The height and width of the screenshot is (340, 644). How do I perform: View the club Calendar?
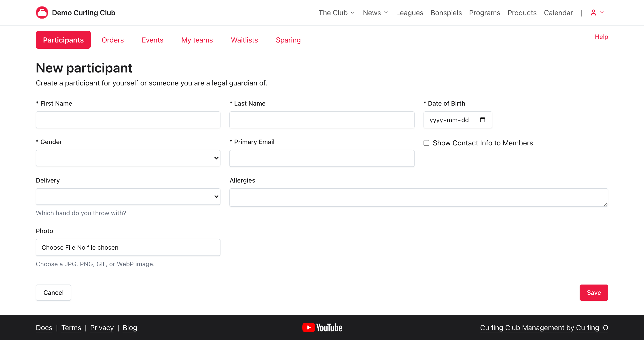[558, 13]
